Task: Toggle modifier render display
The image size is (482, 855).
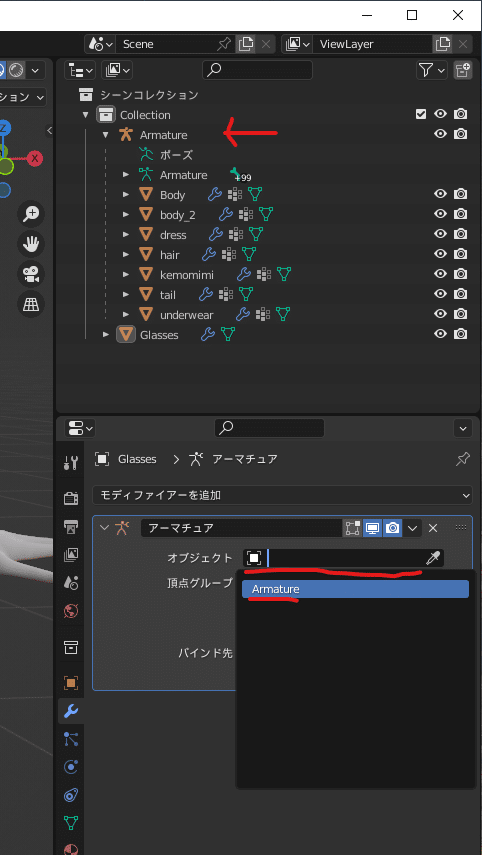Action: tap(393, 528)
